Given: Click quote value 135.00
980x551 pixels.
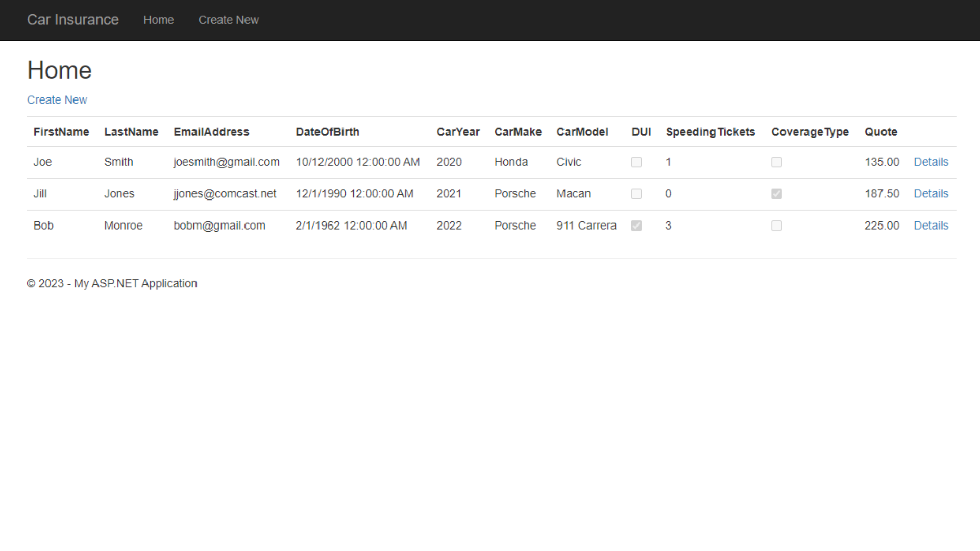Looking at the screenshot, I should [x=881, y=162].
